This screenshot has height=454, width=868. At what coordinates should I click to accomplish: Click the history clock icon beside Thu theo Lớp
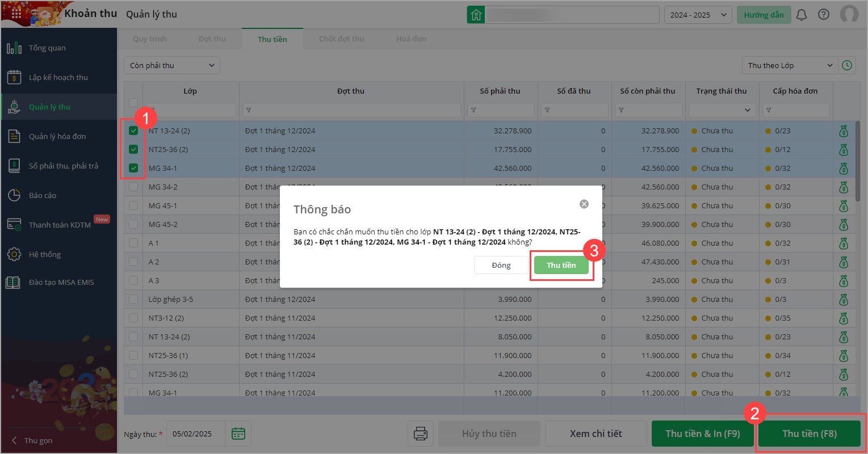[847, 65]
